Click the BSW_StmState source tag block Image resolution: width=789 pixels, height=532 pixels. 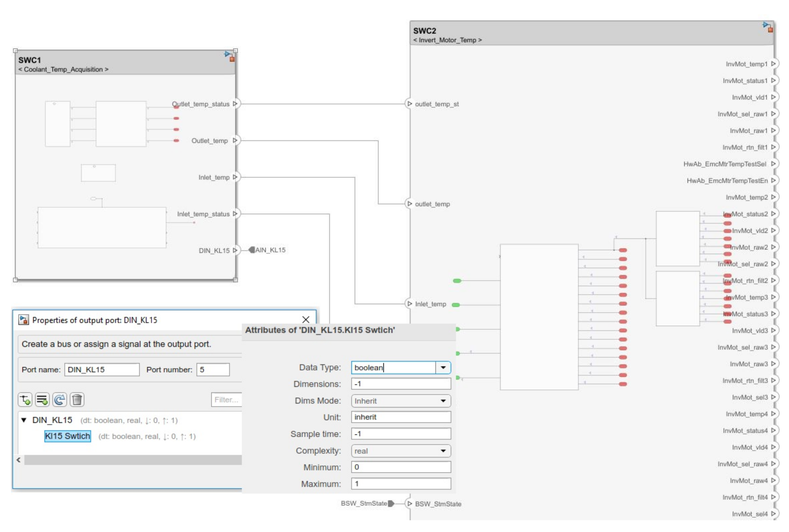pos(391,503)
